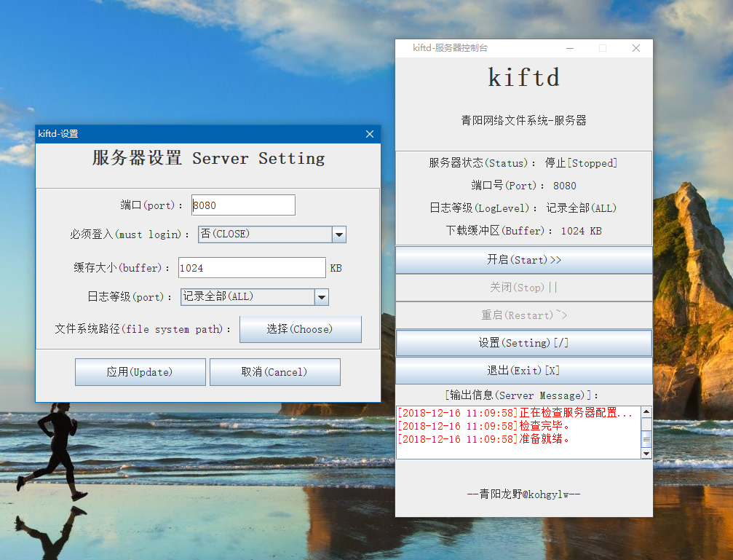The width and height of the screenshot is (733, 560).
Task: Click the kiftd title heading
Action: coord(523,78)
